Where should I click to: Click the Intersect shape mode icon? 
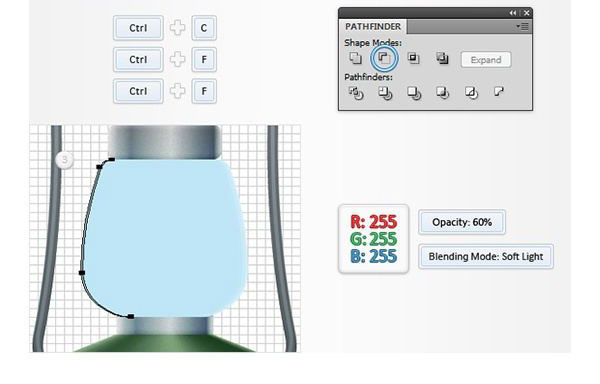tap(413, 58)
